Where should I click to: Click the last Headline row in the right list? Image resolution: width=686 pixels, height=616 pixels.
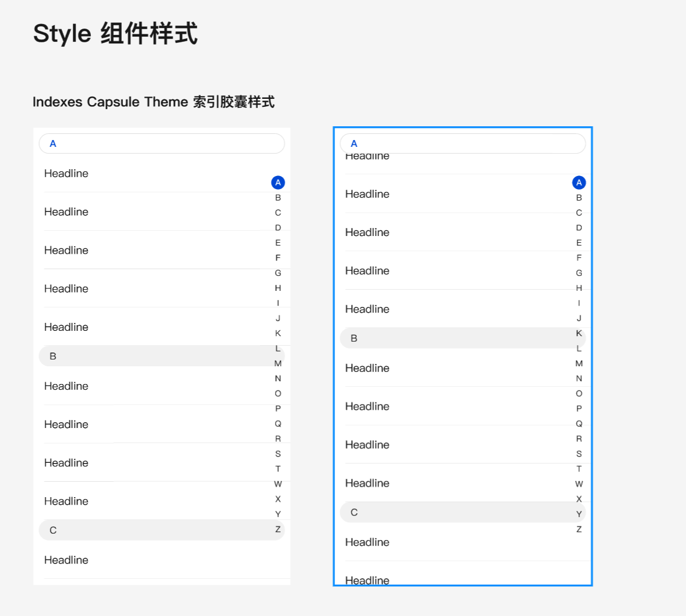click(368, 580)
